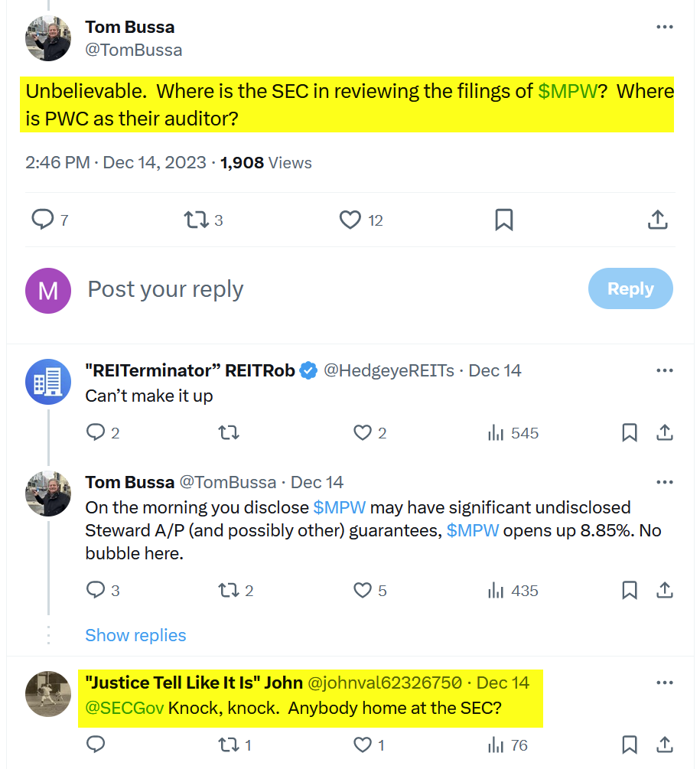
Task: Type in the Post your reply field
Action: (306, 289)
